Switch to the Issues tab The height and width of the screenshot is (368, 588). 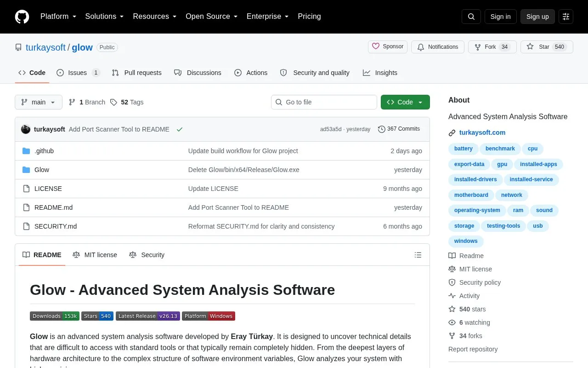point(78,73)
